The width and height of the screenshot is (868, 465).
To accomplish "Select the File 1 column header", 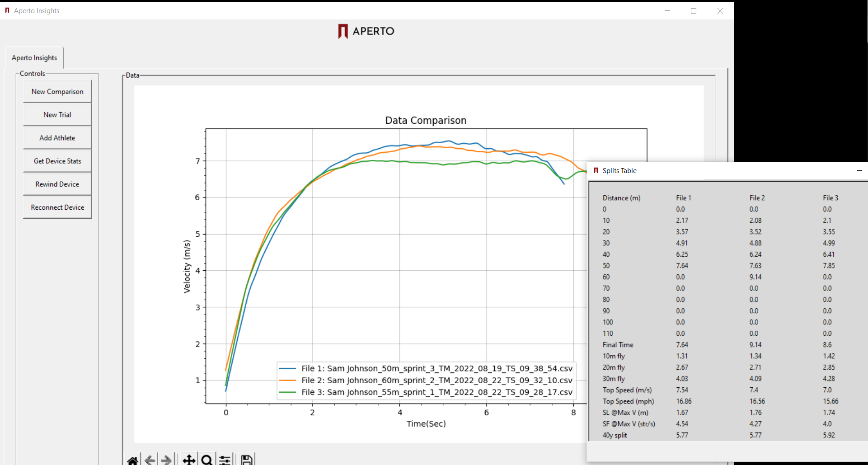I will click(683, 198).
